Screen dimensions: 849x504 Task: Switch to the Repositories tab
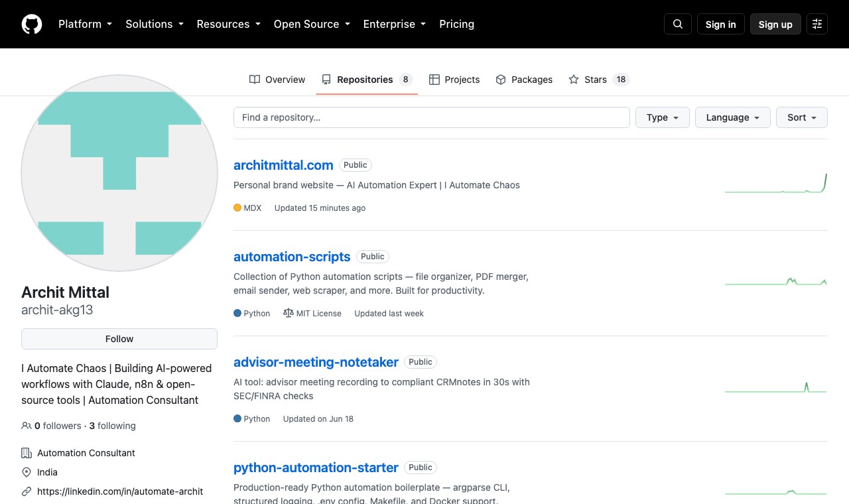coord(367,80)
